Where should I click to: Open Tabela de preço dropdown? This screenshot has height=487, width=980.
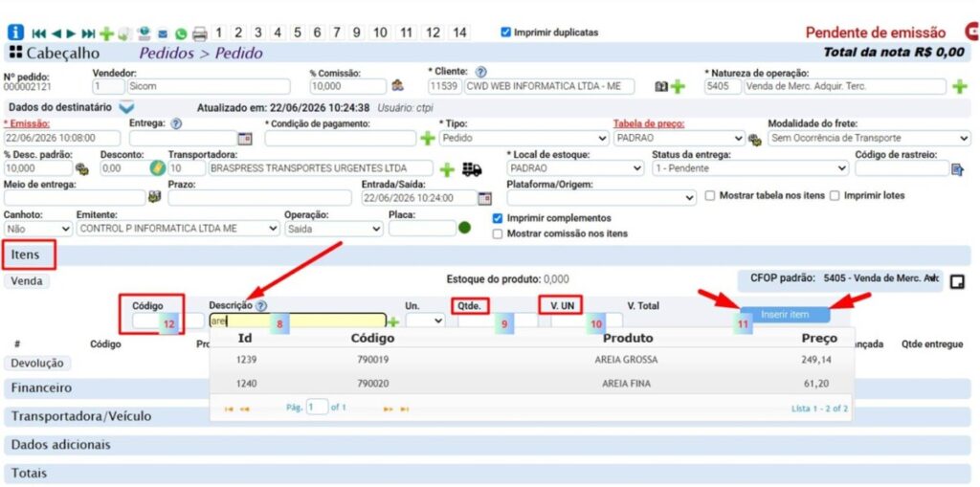(x=679, y=138)
